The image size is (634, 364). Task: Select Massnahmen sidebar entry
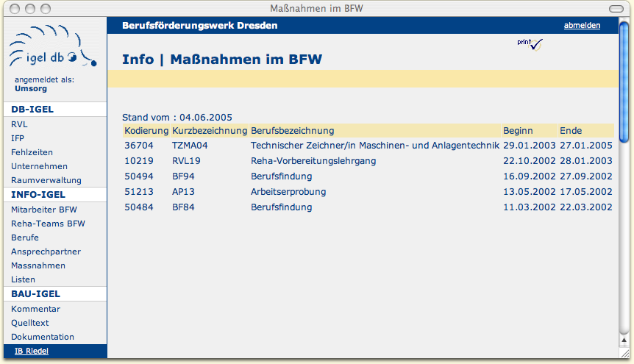tap(38, 265)
